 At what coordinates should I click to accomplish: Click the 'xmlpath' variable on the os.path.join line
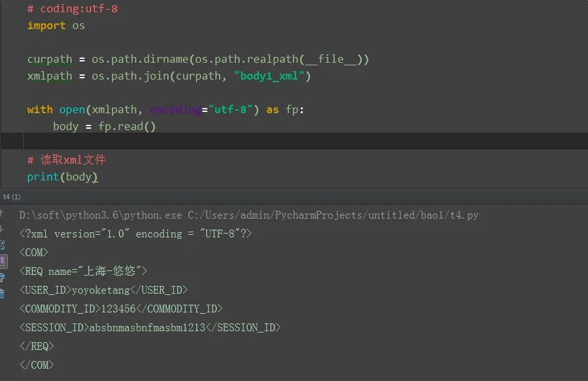50,76
